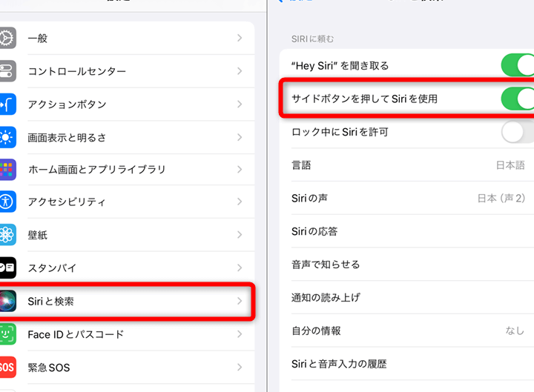
Task: Toggle "Hey Siri" を聞き取る switch
Action: [x=518, y=64]
